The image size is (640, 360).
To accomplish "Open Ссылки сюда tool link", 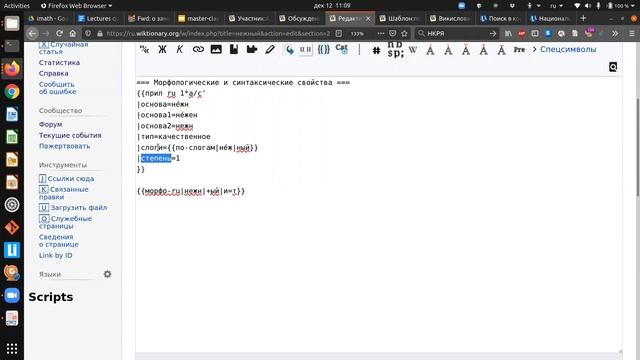I will [x=71, y=178].
